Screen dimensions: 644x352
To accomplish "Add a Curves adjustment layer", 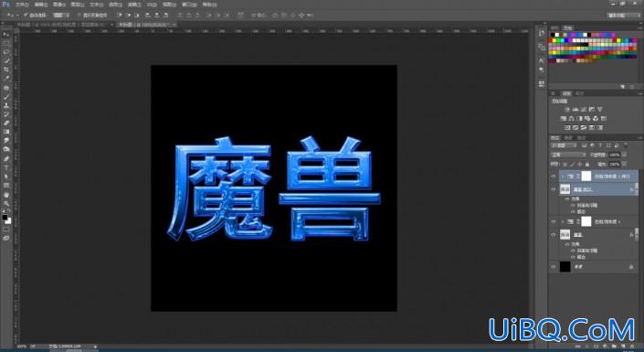I will [x=584, y=110].
